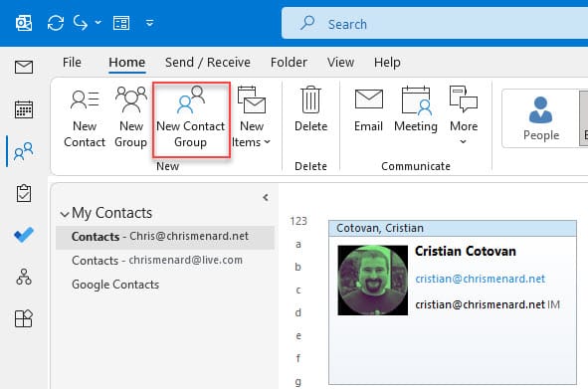Jump to 123 in the contact index

tap(298, 221)
